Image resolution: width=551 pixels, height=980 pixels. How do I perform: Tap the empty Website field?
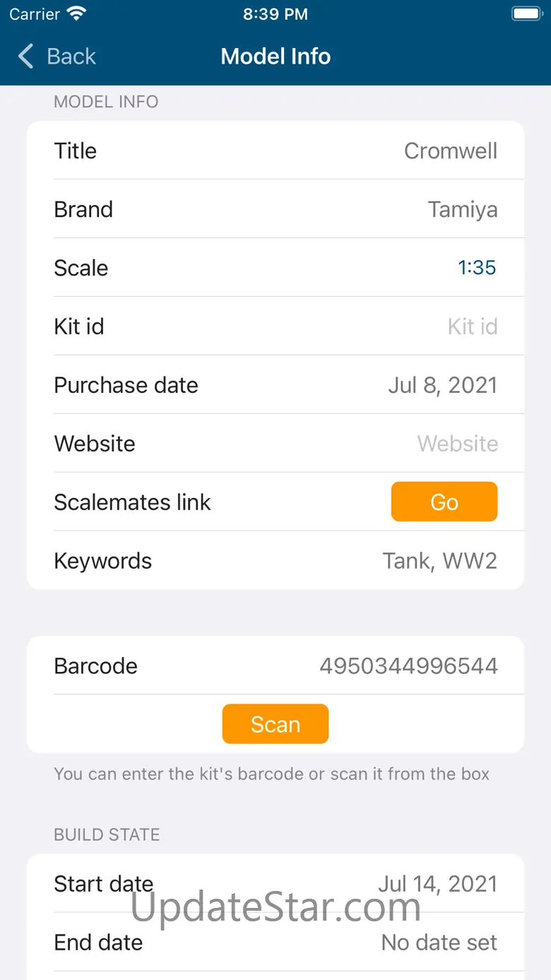(x=457, y=444)
